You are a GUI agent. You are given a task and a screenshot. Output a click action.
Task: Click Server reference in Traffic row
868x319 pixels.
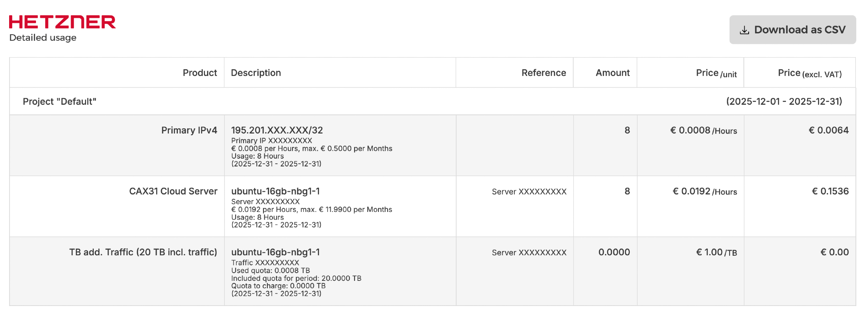click(x=529, y=253)
